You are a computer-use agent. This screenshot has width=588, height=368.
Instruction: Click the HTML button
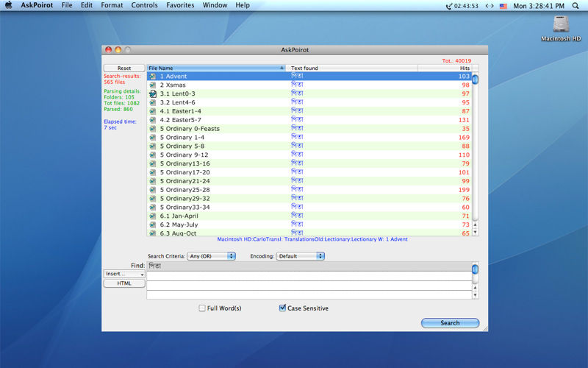point(124,283)
